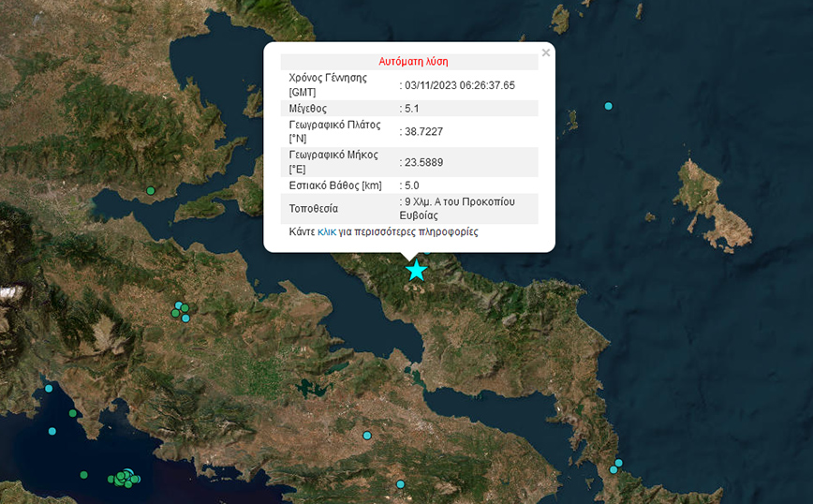
Task: Click the latitude value '38.7227'
Action: tap(423, 132)
